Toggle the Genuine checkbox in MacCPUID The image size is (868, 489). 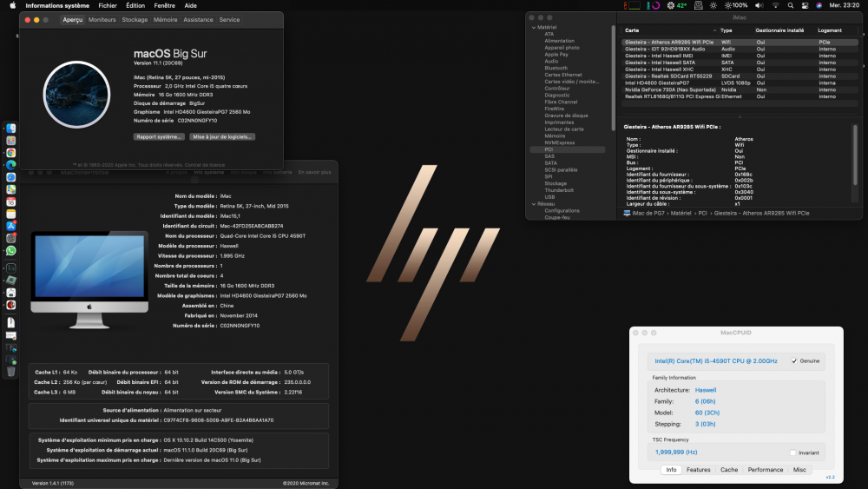[794, 361]
